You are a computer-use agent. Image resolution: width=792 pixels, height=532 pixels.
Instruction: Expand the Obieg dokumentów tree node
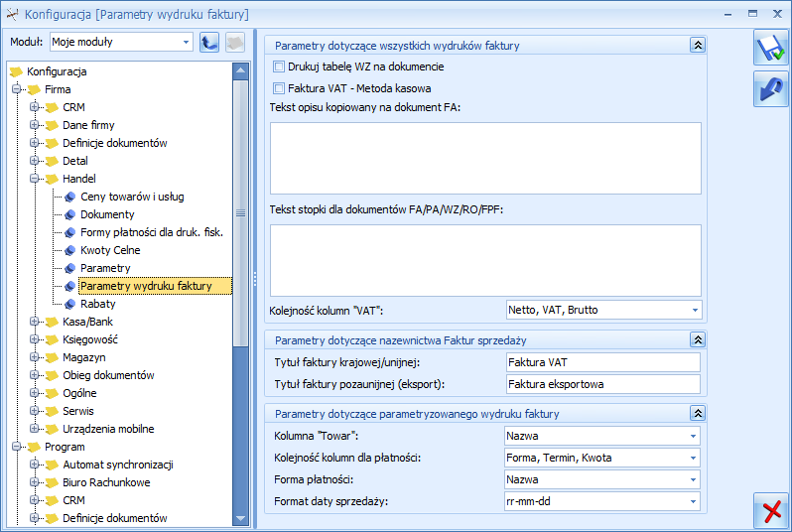(x=35, y=375)
